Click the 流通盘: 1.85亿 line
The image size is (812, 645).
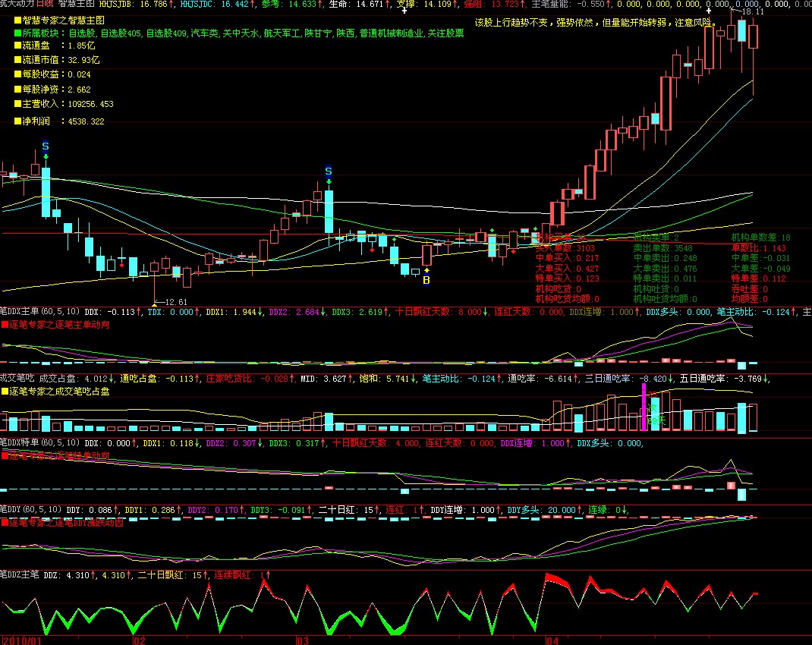coord(55,46)
